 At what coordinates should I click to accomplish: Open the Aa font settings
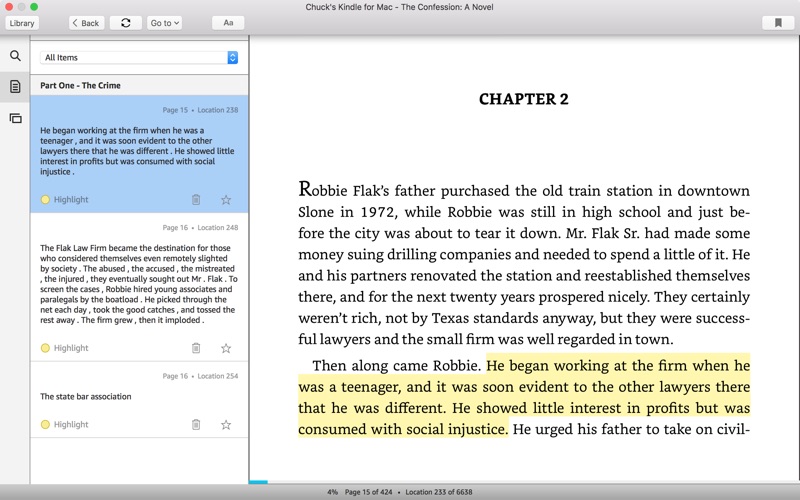pyautogui.click(x=228, y=23)
